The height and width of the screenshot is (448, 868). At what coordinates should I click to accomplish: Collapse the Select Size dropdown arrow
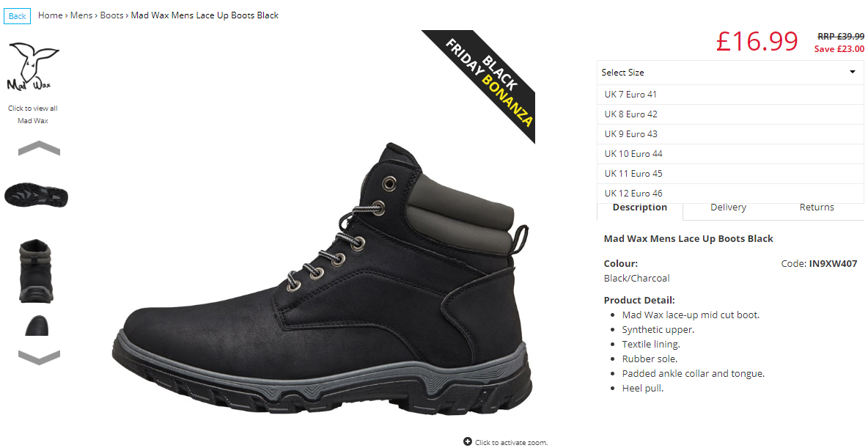click(853, 72)
